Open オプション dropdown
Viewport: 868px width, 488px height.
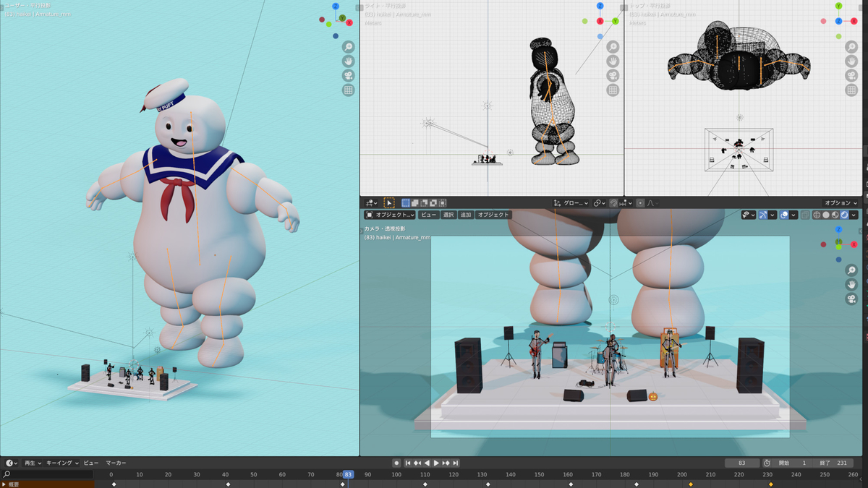click(840, 203)
